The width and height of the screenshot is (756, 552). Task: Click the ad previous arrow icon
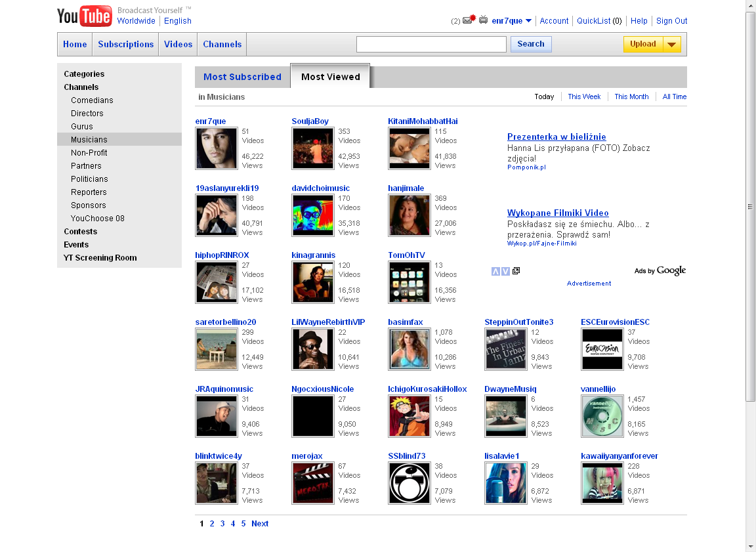495,272
